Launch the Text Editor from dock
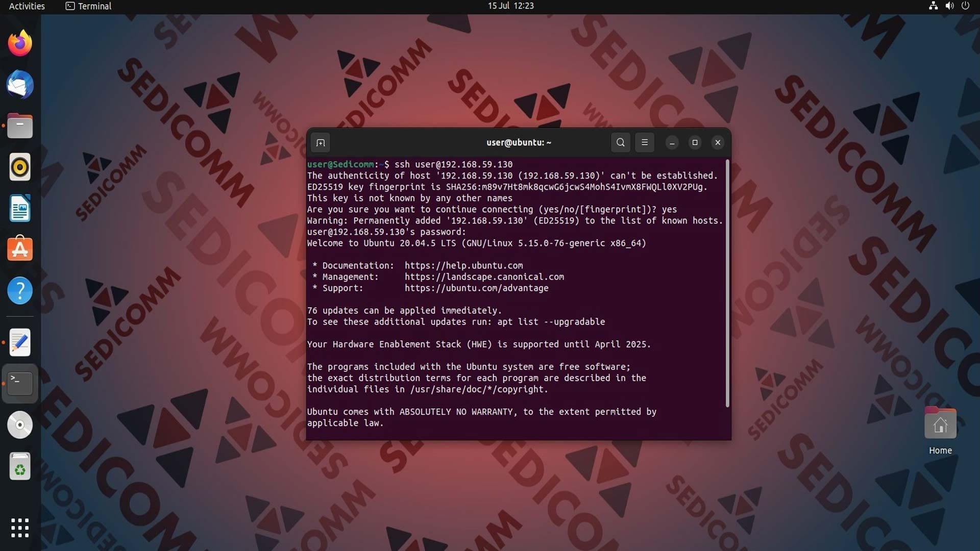The width and height of the screenshot is (980, 551). click(x=20, y=342)
